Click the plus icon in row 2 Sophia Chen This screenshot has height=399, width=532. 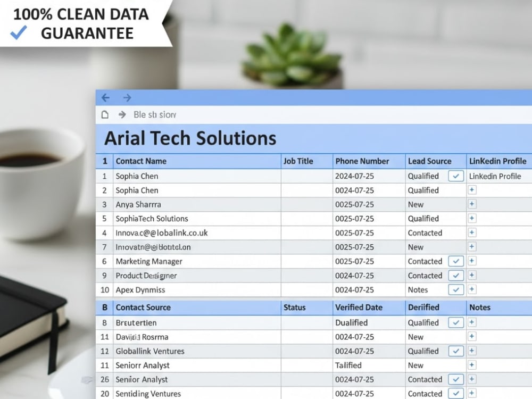(x=471, y=190)
